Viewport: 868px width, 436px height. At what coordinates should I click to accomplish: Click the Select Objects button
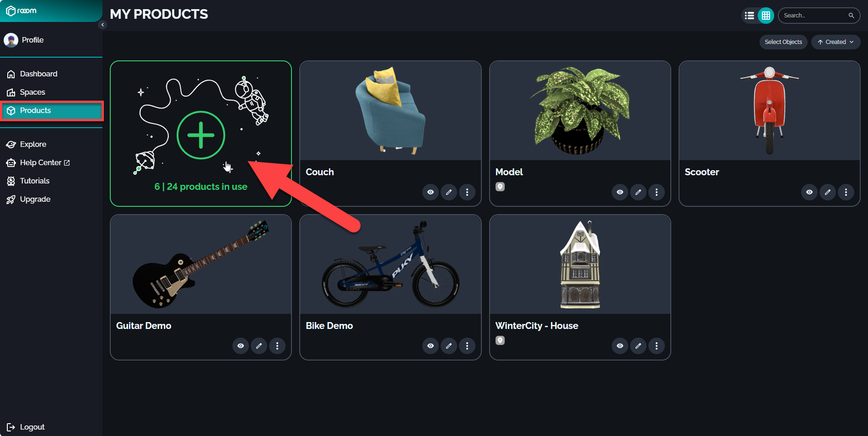click(783, 42)
